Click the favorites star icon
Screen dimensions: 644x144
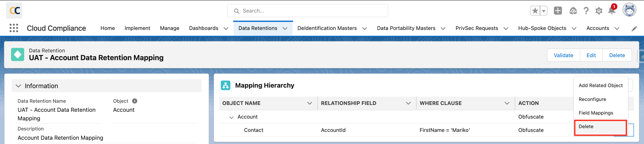click(x=535, y=11)
